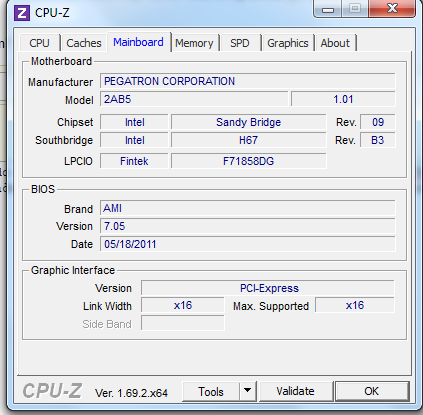Click the empty Side Band field
The width and height of the screenshot is (423, 415).
click(x=183, y=323)
